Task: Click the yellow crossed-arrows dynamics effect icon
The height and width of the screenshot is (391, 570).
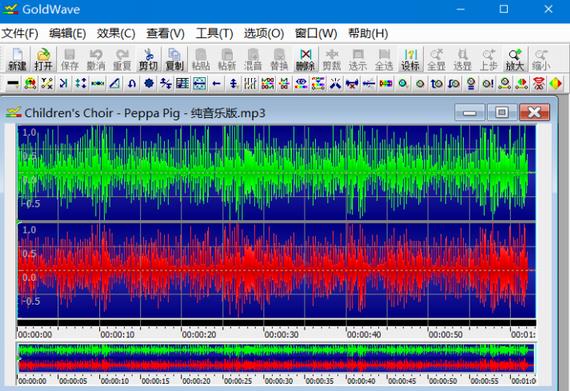Action: pyautogui.click(x=47, y=84)
